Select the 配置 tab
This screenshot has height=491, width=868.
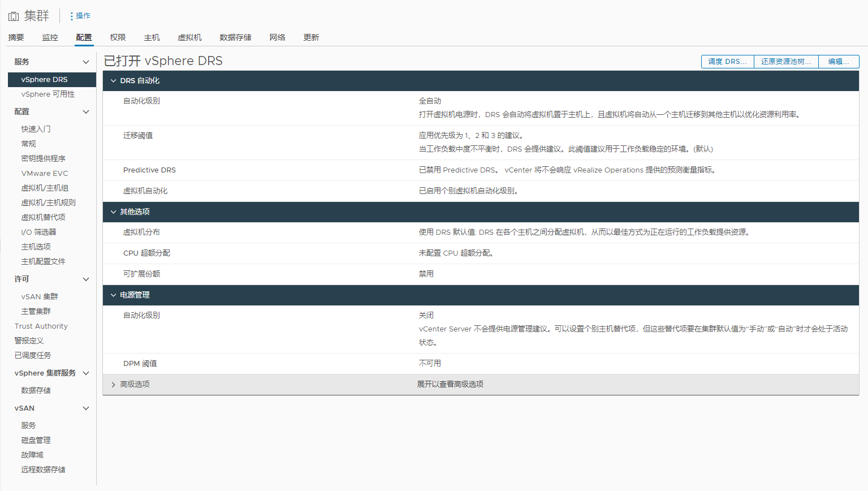click(84, 37)
